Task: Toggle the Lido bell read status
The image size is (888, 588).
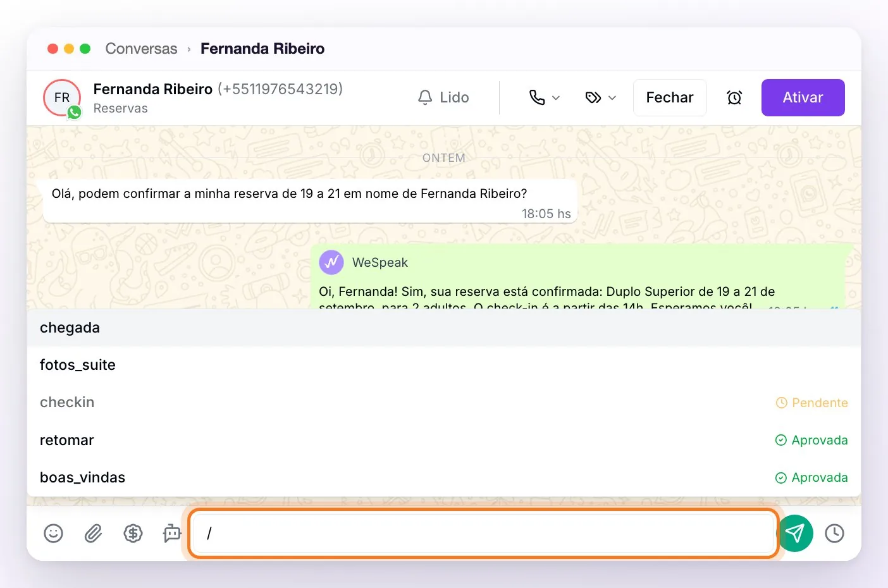Action: [443, 97]
